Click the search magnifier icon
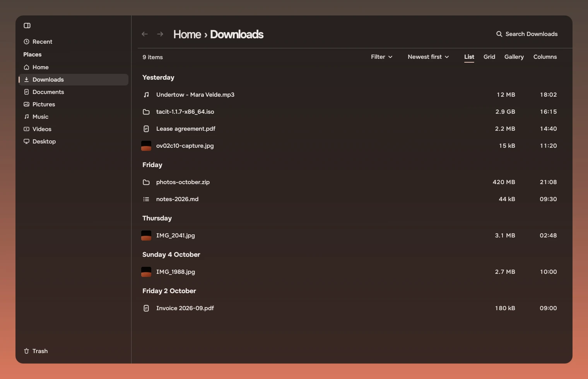Screen dimensions: 588x379 tap(499, 34)
